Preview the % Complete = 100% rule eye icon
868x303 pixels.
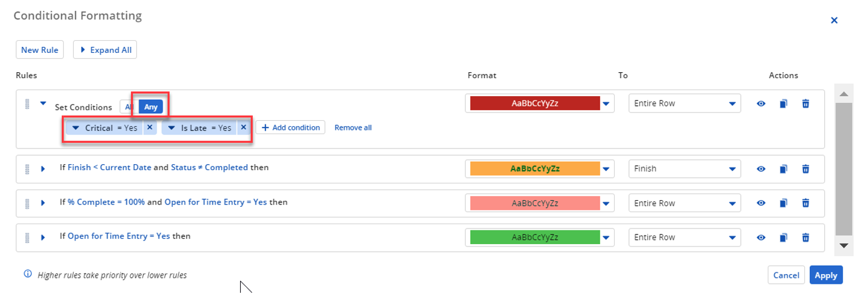coord(761,203)
